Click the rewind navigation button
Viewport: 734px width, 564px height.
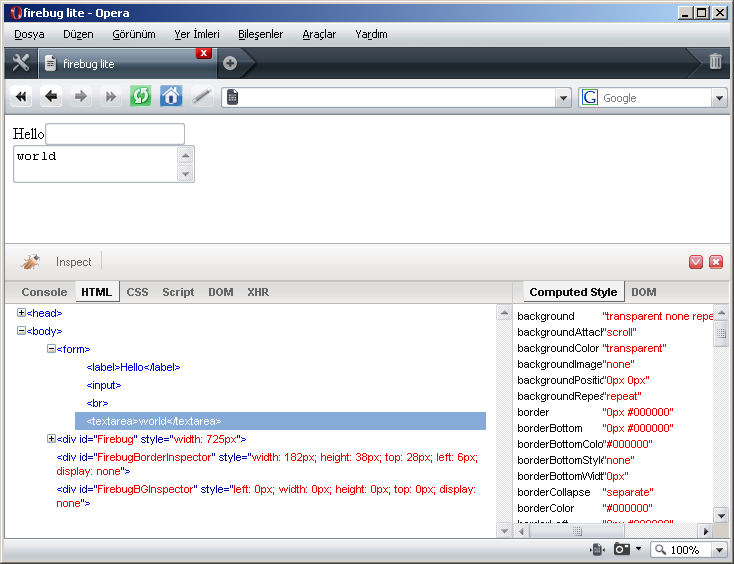(x=21, y=97)
